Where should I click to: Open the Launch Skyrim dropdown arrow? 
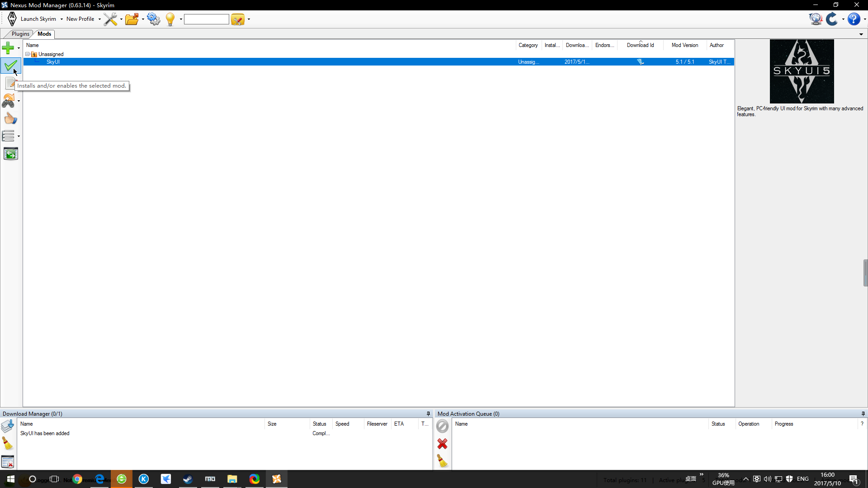tap(61, 19)
